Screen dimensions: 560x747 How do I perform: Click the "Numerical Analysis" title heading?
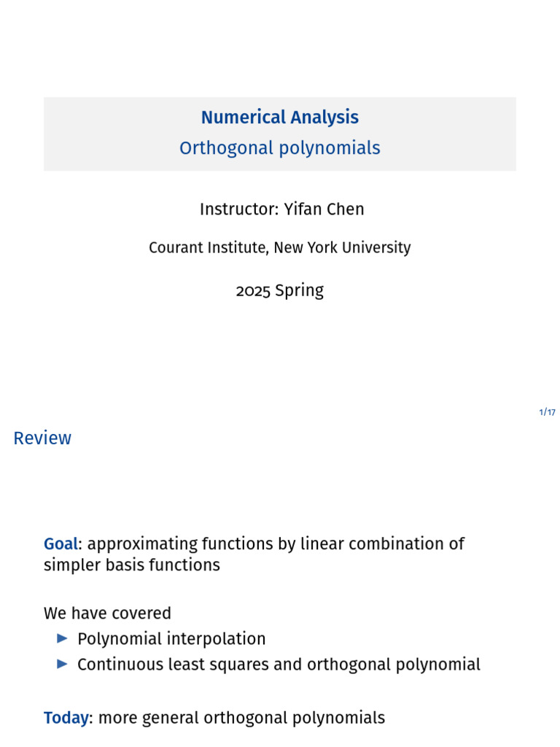[x=279, y=117]
